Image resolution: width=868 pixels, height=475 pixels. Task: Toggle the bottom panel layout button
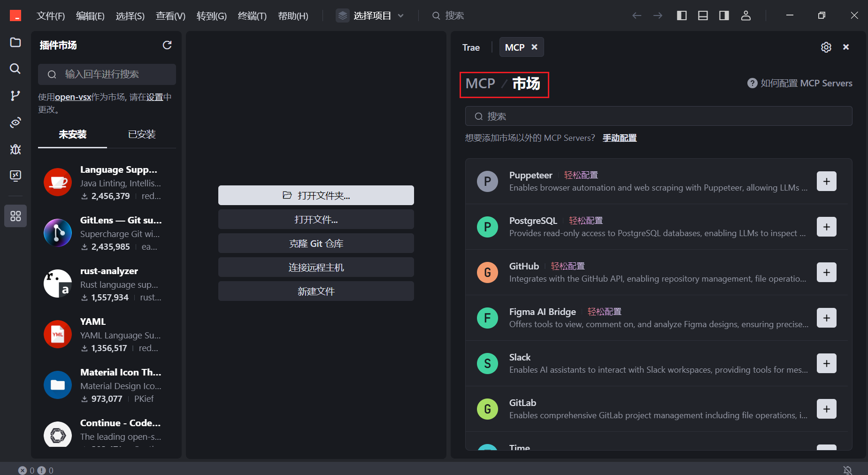click(702, 15)
